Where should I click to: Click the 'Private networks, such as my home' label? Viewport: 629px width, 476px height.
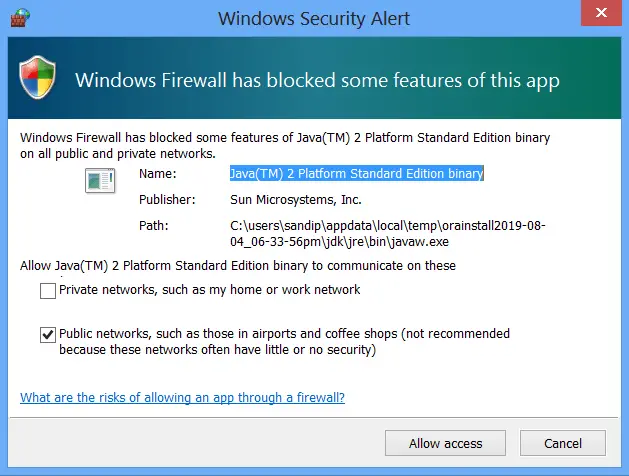pyautogui.click(x=209, y=290)
